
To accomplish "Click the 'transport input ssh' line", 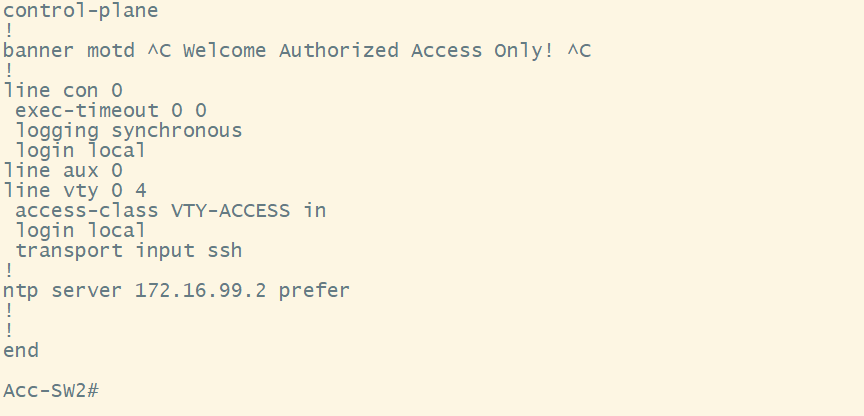I will pos(128,251).
